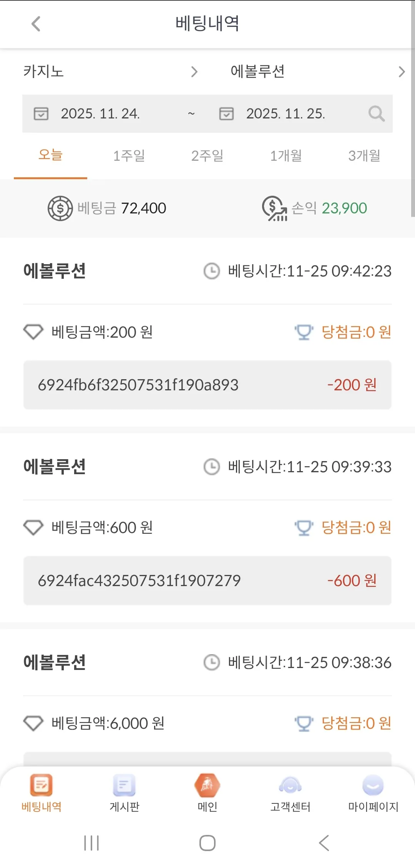The image size is (415, 868).
Task: Open the end date calendar icon
Action: tap(226, 114)
